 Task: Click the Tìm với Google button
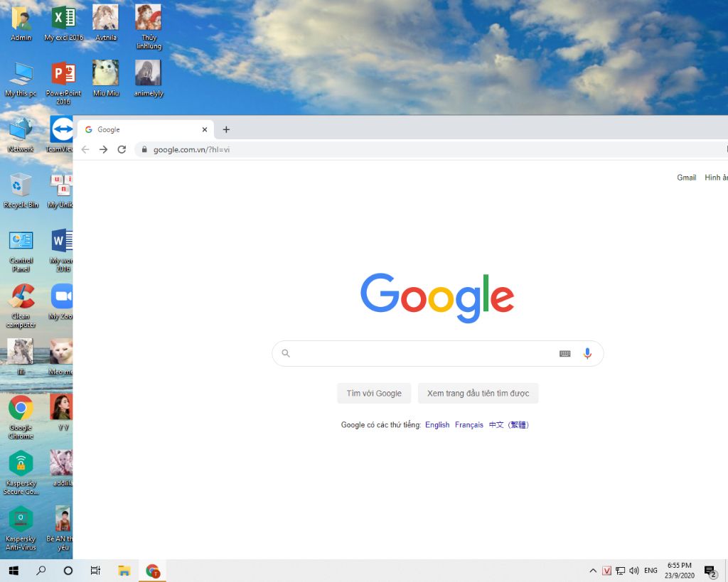coord(374,393)
